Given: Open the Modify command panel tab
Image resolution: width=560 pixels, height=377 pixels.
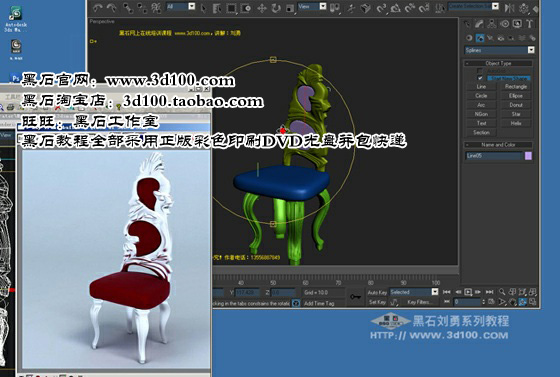Looking at the screenshot, I should click(x=479, y=24).
